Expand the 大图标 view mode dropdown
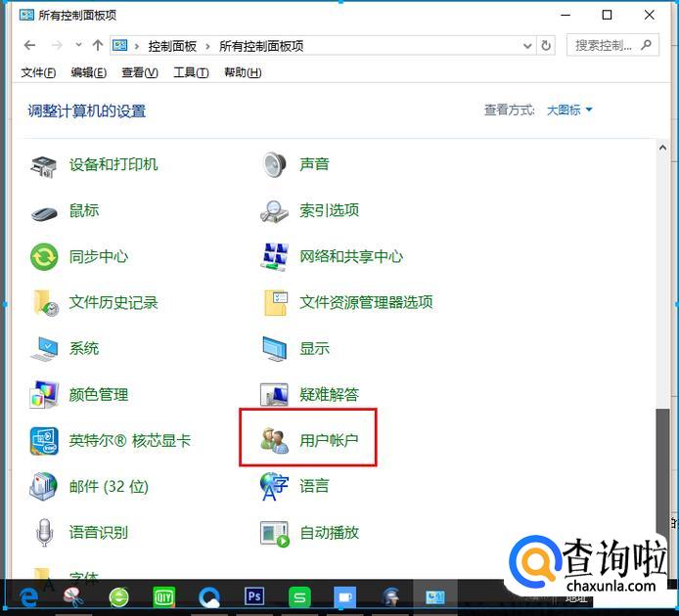The image size is (679, 616). pyautogui.click(x=569, y=110)
